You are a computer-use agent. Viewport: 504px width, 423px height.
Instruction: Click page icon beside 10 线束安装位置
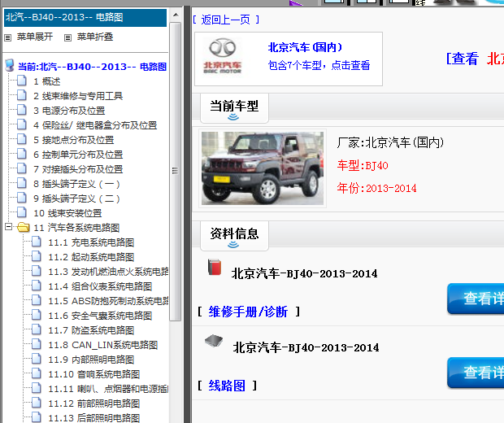(22, 212)
